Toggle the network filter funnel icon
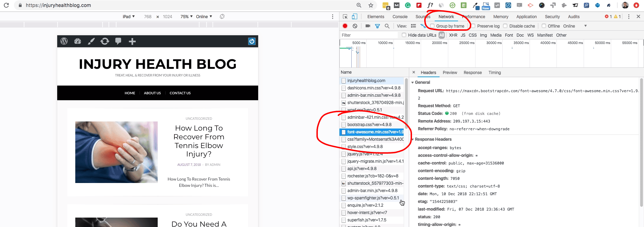The height and width of the screenshot is (227, 644). (377, 26)
